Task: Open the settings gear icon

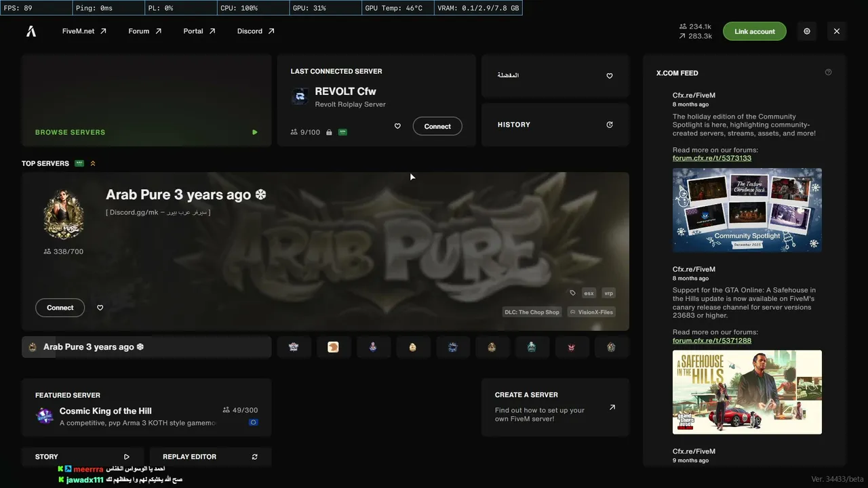Action: click(x=807, y=31)
